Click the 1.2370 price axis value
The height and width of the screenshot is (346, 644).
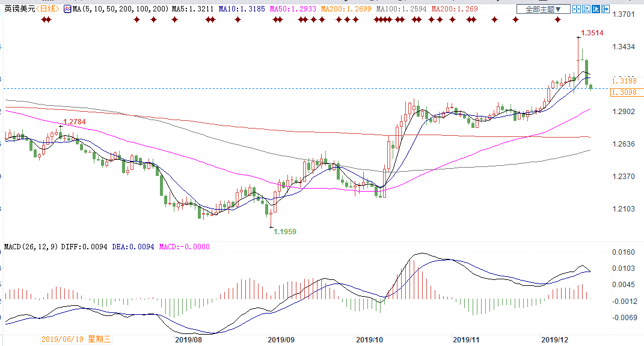[x=624, y=177]
